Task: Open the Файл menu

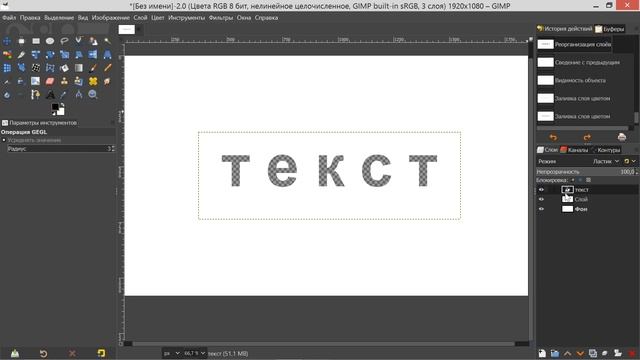Action: pyautogui.click(x=9, y=18)
